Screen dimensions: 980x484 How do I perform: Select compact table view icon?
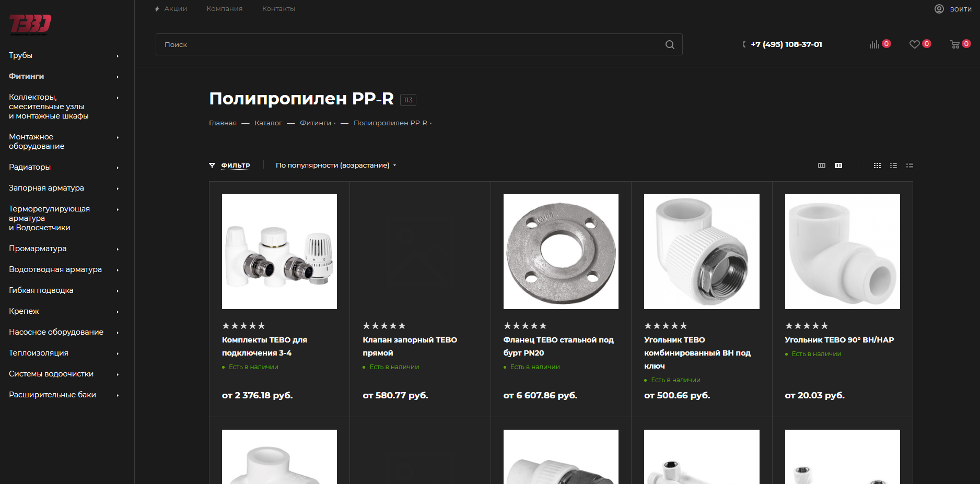click(909, 166)
